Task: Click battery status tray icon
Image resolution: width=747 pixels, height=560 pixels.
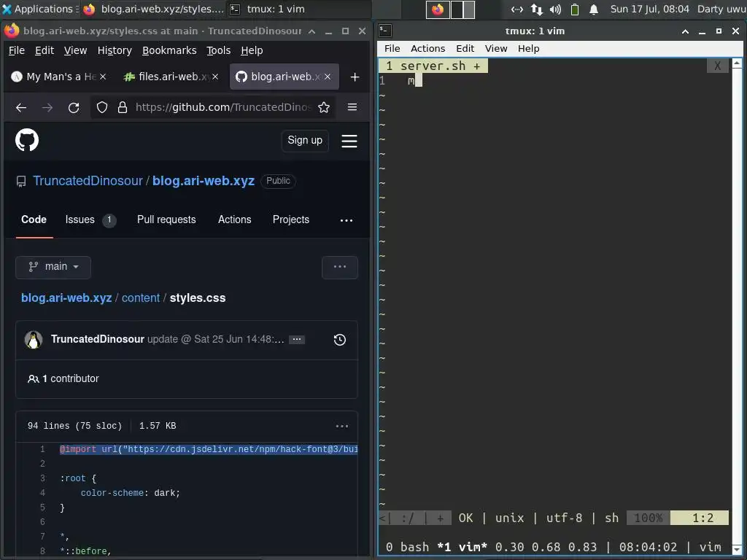Action: click(x=575, y=9)
